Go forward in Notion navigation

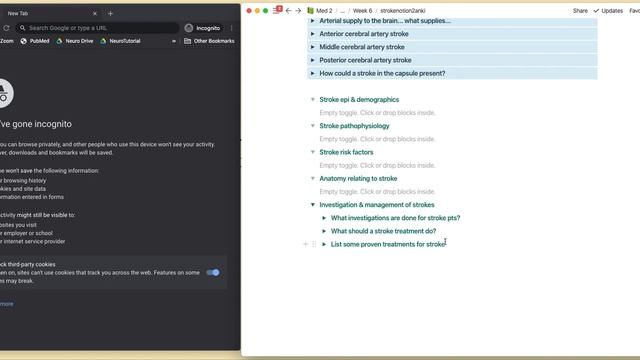coord(298,11)
